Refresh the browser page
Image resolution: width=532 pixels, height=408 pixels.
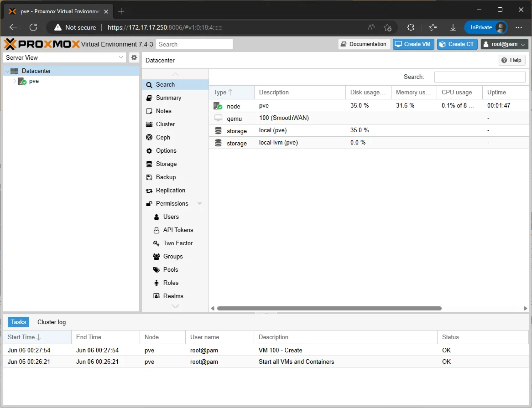(33, 27)
